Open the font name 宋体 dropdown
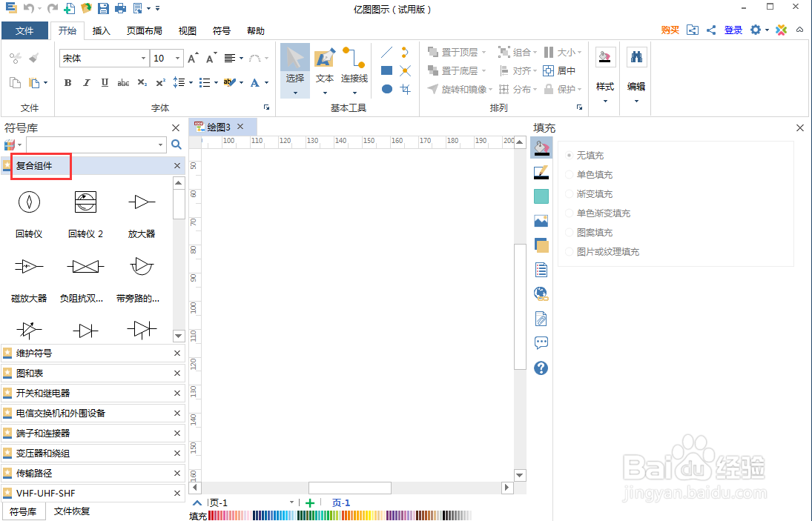This screenshot has height=521, width=812. (143, 59)
